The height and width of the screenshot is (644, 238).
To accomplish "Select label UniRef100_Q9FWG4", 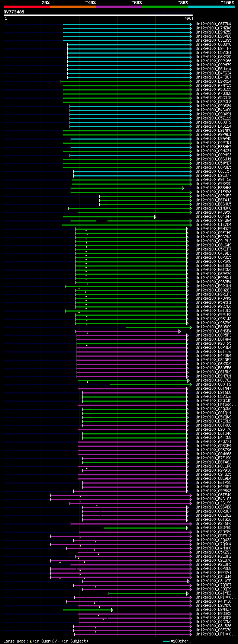I will coord(213,221).
